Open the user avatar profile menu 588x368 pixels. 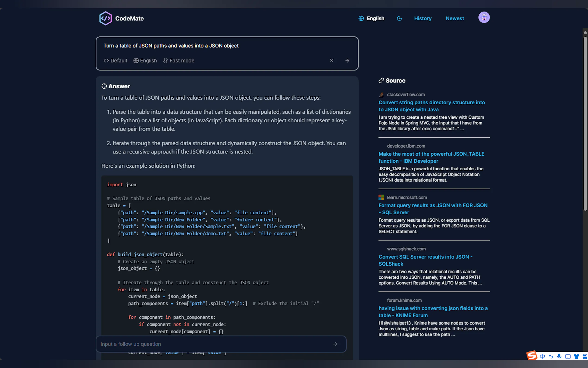[x=484, y=18]
